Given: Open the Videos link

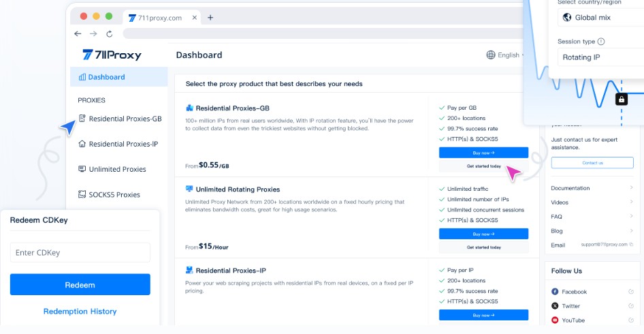Looking at the screenshot, I should point(560,202).
